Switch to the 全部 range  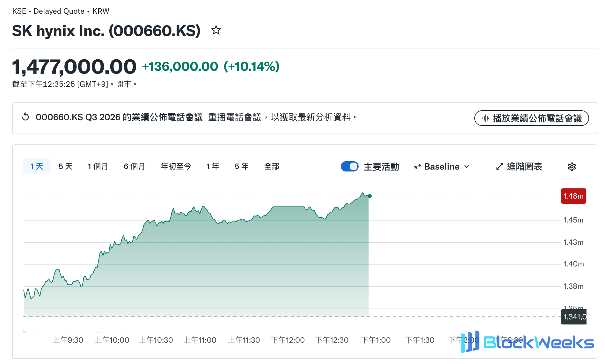point(272,166)
